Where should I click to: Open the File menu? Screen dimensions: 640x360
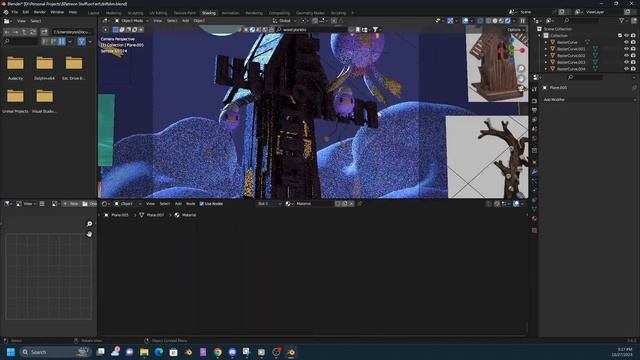15,12
